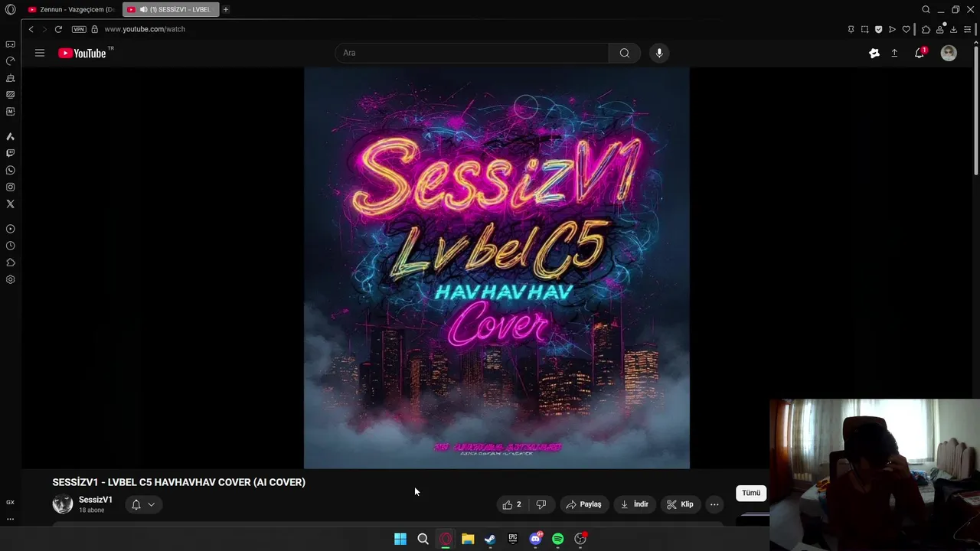Open the YouTube star-shaped header icon
The height and width of the screenshot is (551, 980).
pos(874,53)
